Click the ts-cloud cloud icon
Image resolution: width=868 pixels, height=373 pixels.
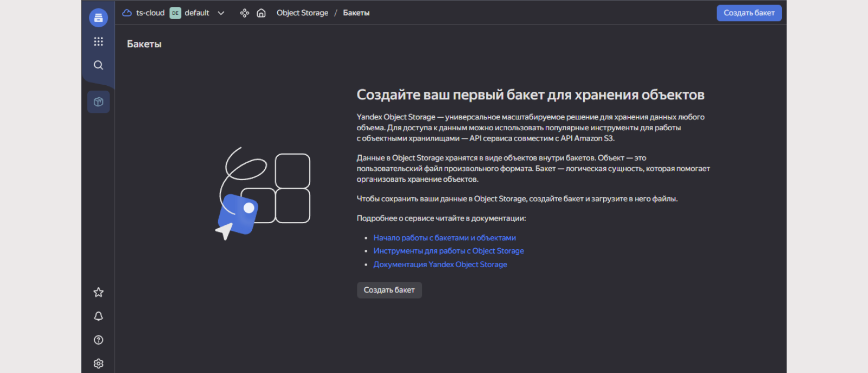coord(127,13)
